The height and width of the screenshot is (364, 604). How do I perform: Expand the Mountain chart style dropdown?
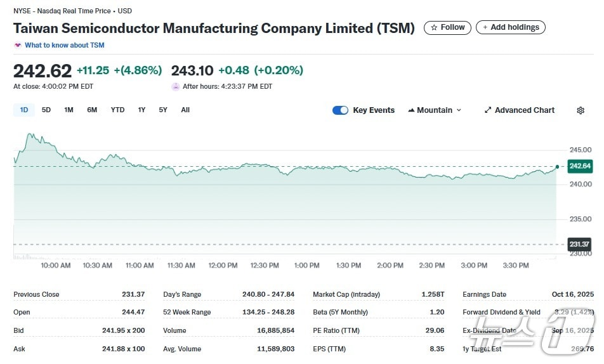click(x=459, y=110)
